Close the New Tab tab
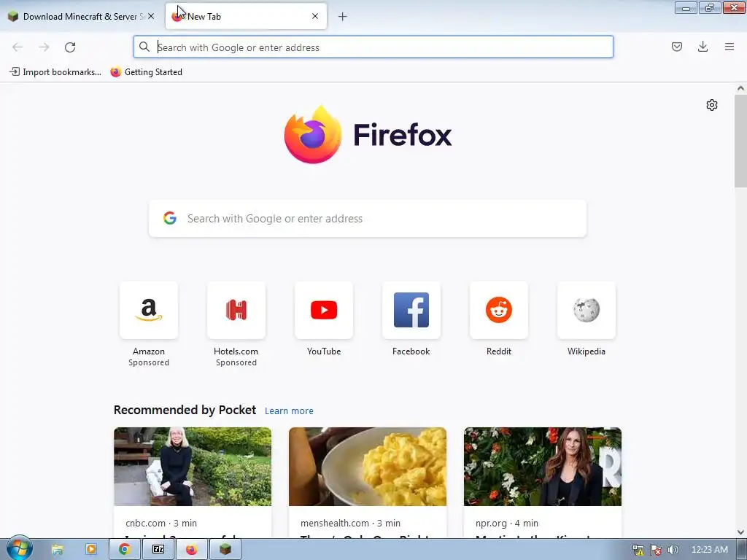This screenshot has width=747, height=560. tap(315, 16)
